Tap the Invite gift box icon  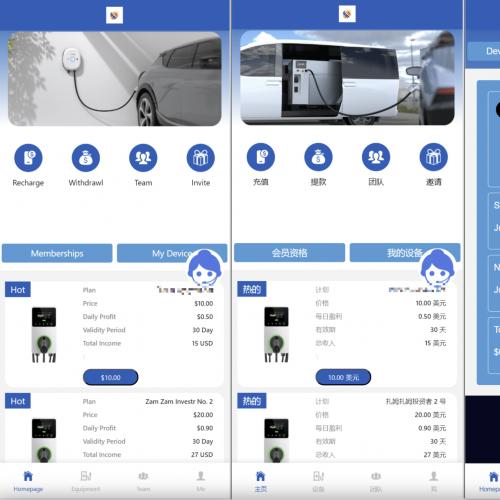pos(200,158)
